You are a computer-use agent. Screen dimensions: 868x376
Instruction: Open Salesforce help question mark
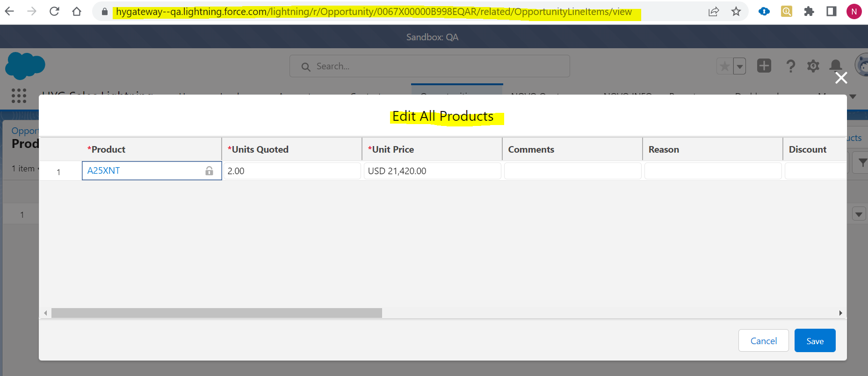[791, 66]
